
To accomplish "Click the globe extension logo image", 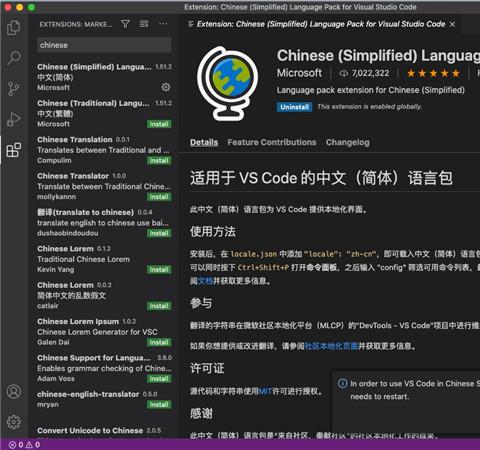I will click(x=227, y=83).
